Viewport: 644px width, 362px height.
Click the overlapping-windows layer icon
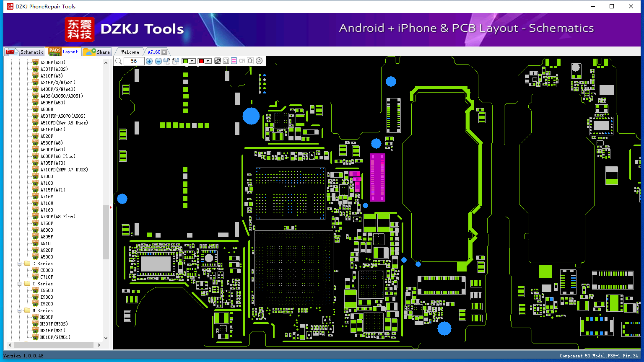[218, 61]
